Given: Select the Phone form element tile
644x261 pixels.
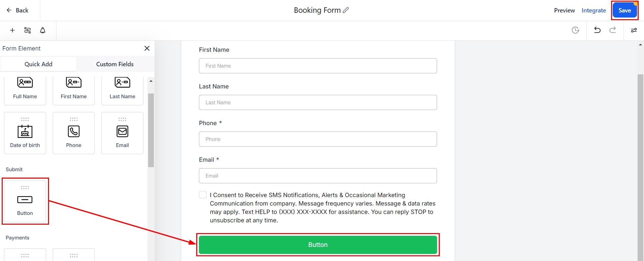Looking at the screenshot, I should point(74,133).
